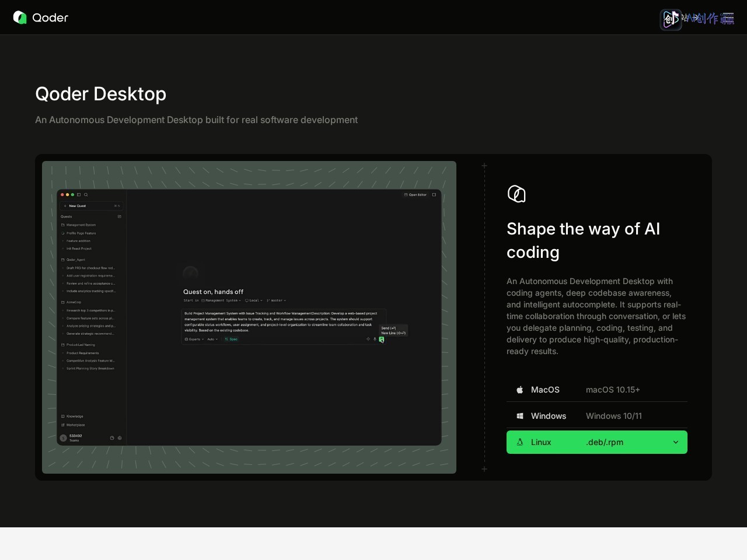Image resolution: width=747 pixels, height=560 pixels.
Task: Select the MacOS download option
Action: [x=597, y=390]
